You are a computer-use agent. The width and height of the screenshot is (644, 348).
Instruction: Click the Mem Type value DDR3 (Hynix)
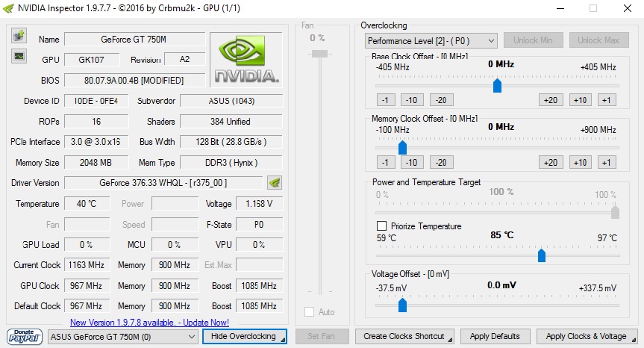point(231,162)
